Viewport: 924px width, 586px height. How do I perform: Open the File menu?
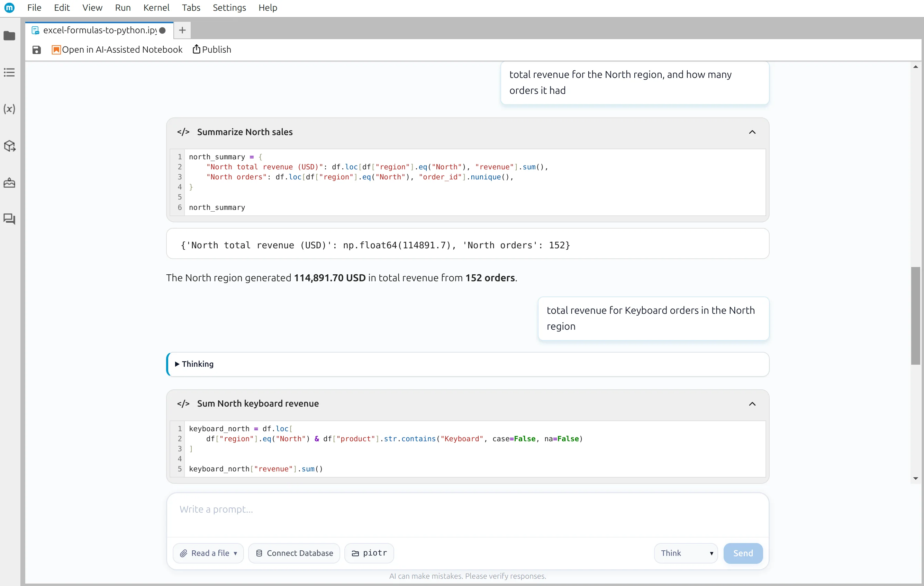34,8
